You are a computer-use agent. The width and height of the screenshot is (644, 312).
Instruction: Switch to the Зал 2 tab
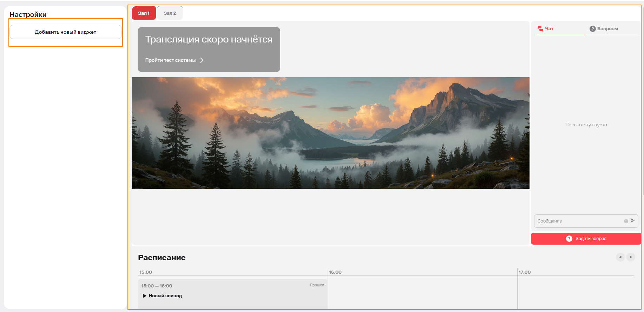pyautogui.click(x=170, y=13)
